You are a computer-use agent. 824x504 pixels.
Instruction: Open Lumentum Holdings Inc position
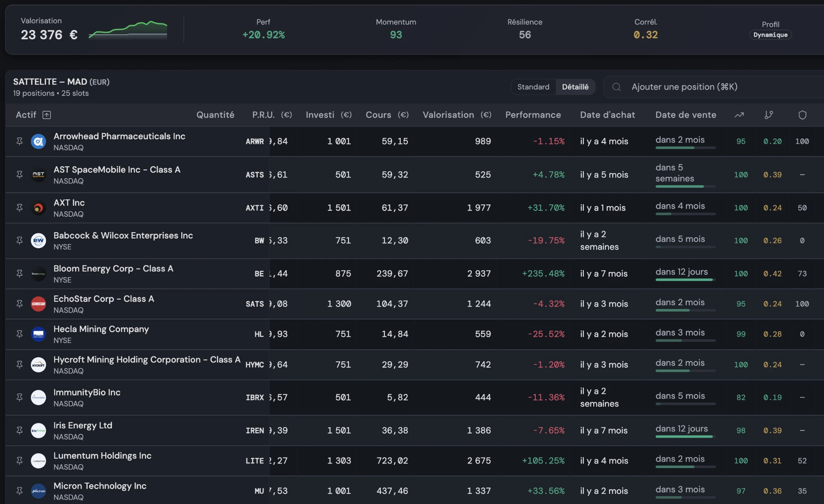102,456
